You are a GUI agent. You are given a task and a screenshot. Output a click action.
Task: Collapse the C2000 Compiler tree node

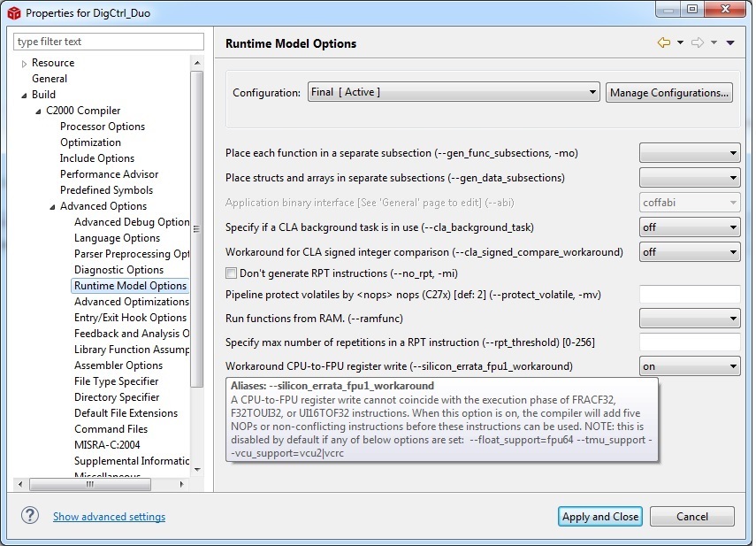tap(38, 111)
